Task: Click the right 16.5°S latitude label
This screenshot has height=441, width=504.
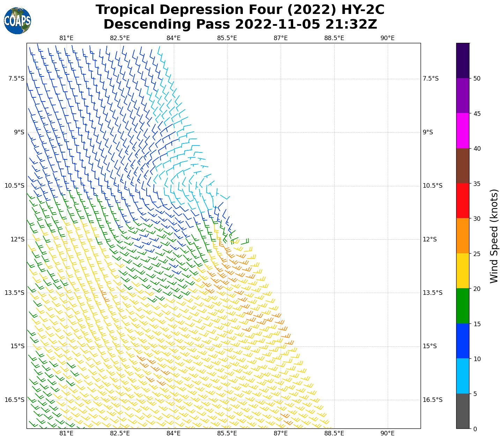Action: point(432,400)
